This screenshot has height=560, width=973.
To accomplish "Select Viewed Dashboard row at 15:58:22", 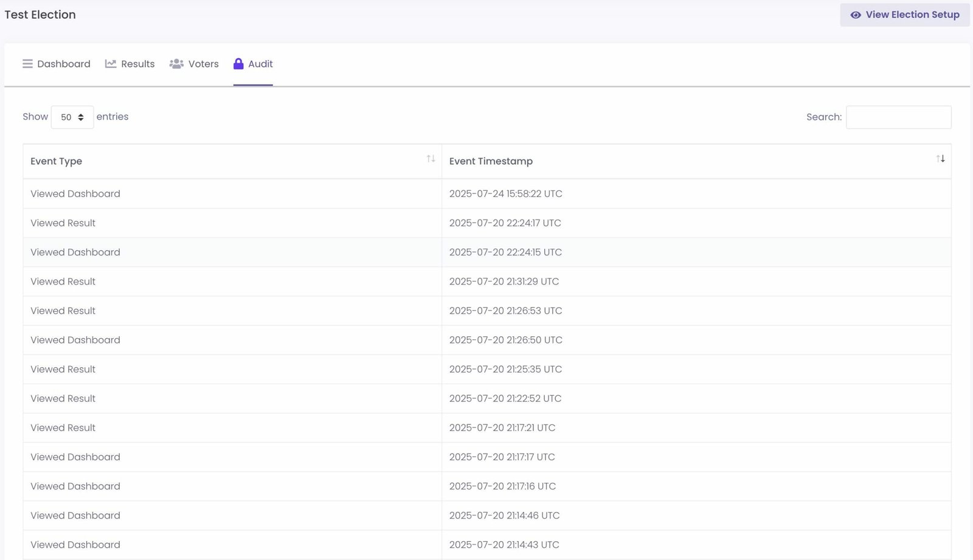I will pyautogui.click(x=487, y=194).
